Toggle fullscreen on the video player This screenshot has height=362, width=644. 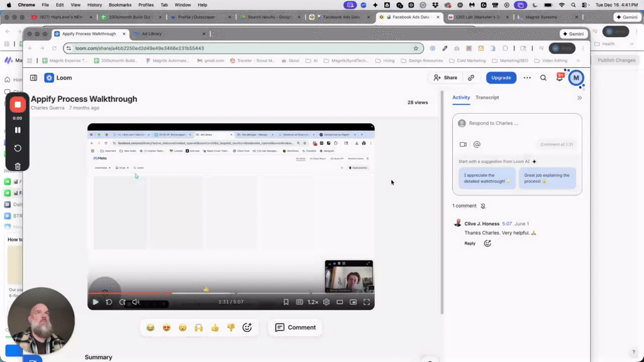(x=367, y=302)
